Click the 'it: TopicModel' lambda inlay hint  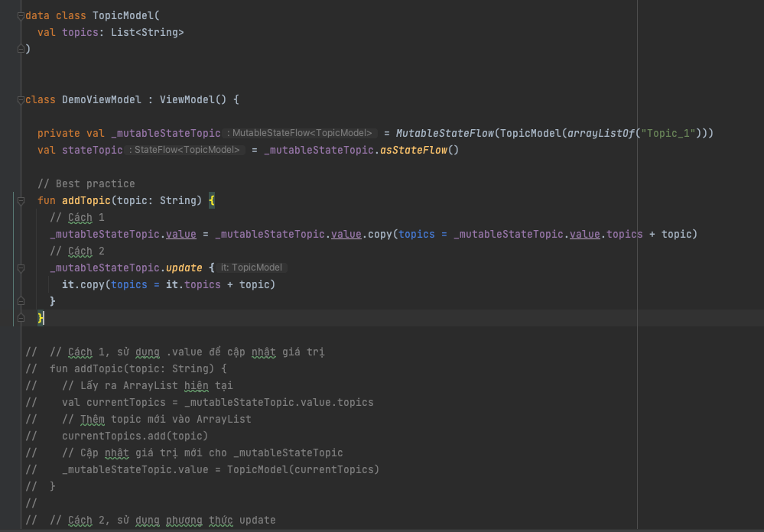pos(252,268)
